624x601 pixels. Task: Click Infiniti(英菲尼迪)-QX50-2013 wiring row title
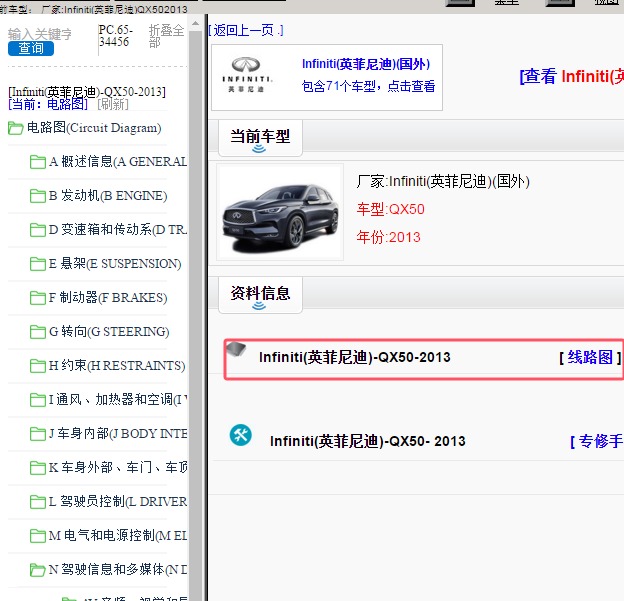(x=355, y=357)
